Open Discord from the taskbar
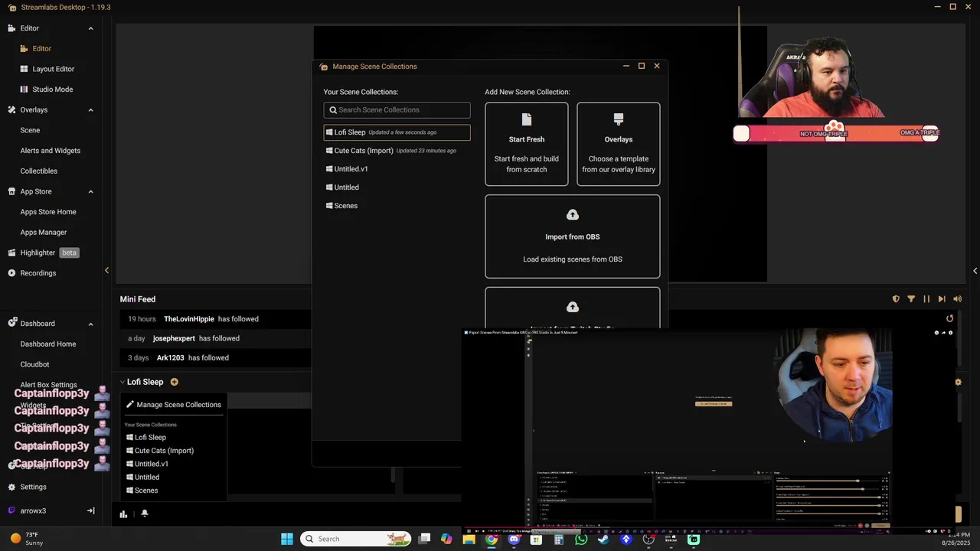 pos(514,539)
